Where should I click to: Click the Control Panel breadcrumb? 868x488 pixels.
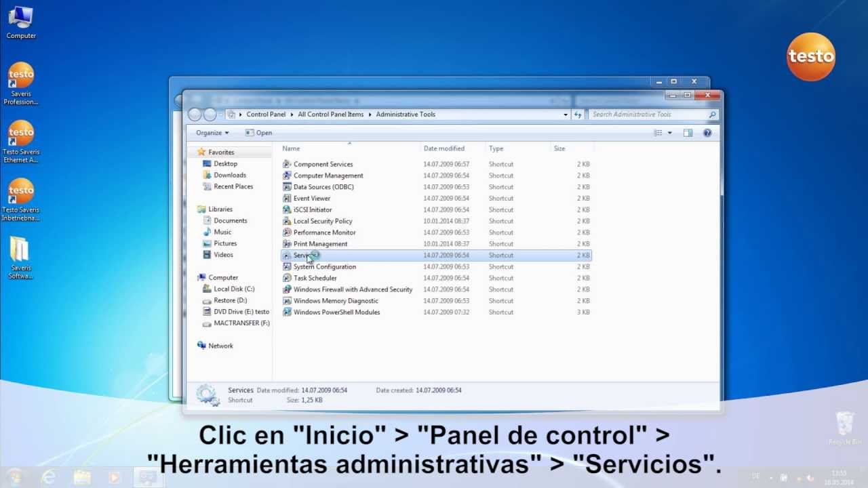click(266, 115)
